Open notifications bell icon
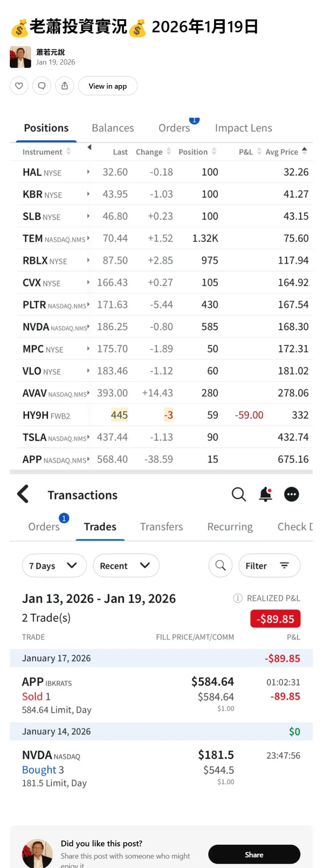 coord(265,494)
